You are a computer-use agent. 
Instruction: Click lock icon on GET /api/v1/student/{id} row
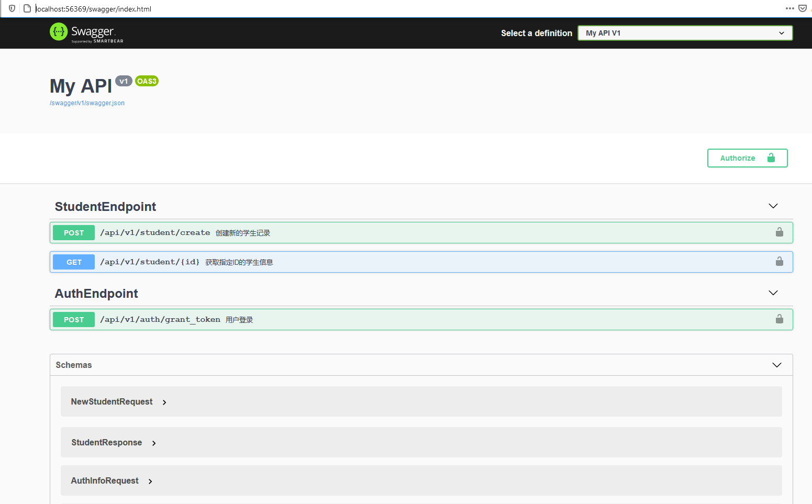(x=780, y=261)
